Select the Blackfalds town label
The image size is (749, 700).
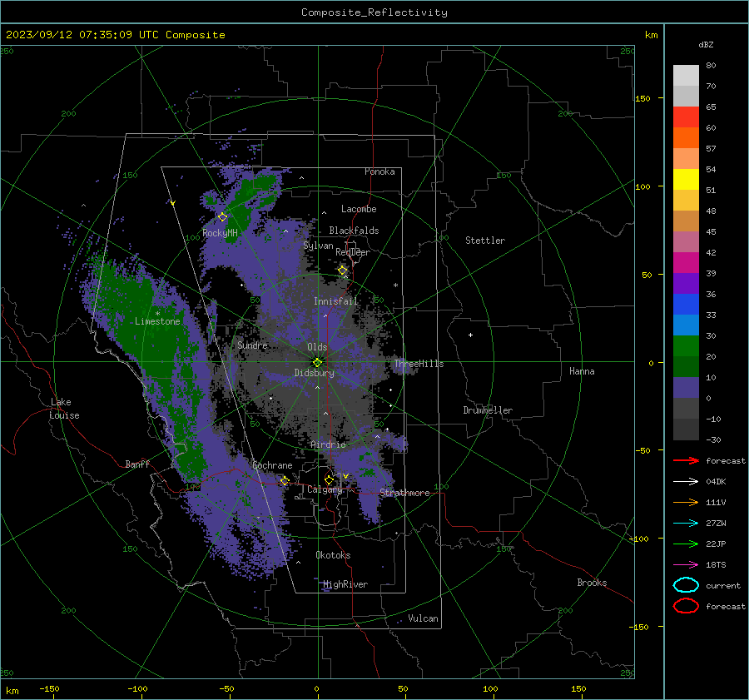pyautogui.click(x=354, y=231)
